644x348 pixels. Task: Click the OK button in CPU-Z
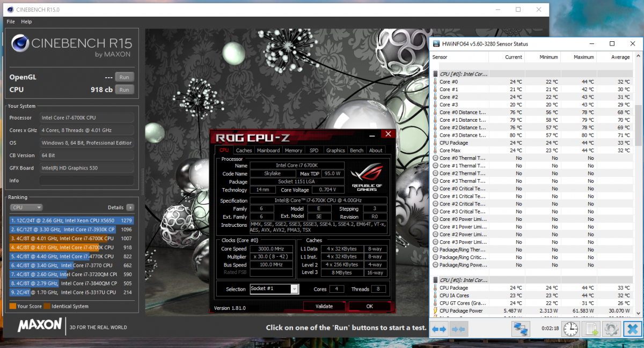(369, 306)
